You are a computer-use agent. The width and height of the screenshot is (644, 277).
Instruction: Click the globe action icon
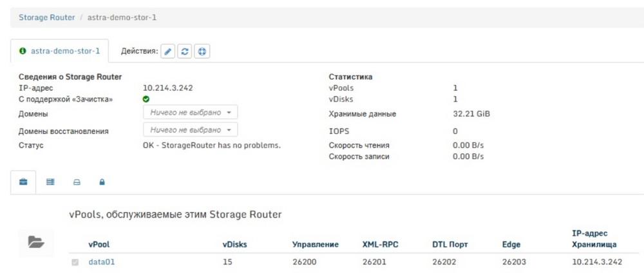[202, 52]
